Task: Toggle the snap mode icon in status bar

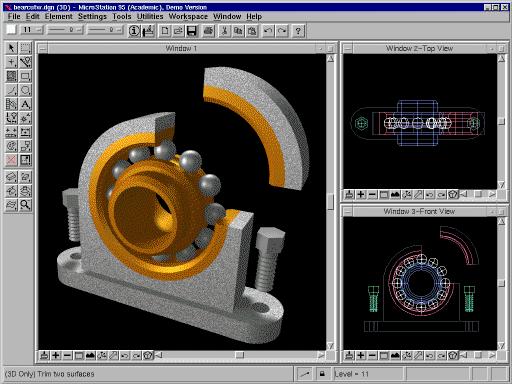Action: (304, 374)
